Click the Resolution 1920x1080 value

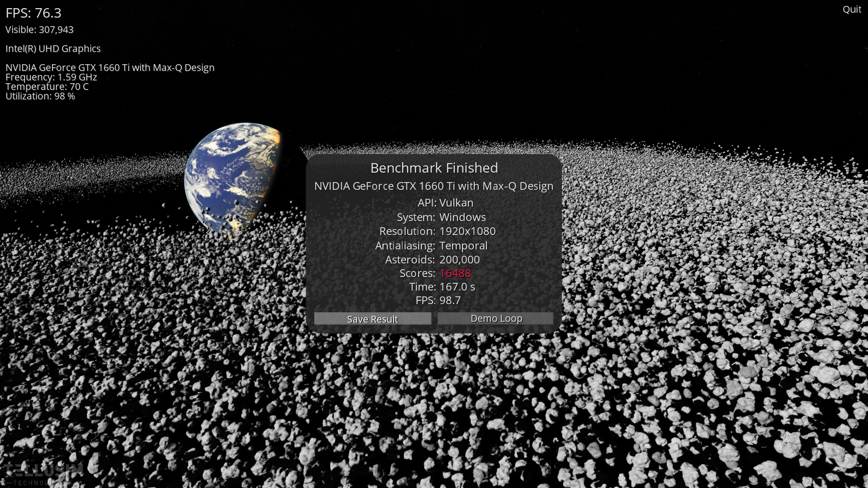coord(467,231)
